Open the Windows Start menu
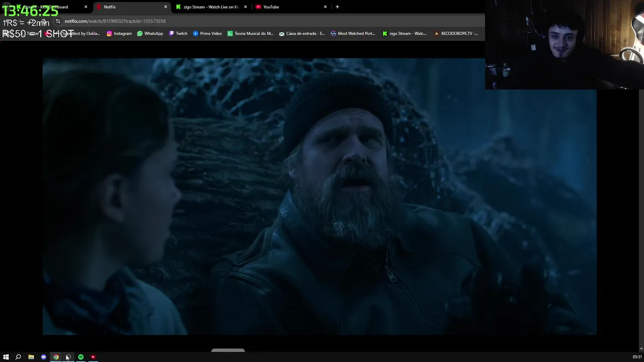 [6, 357]
